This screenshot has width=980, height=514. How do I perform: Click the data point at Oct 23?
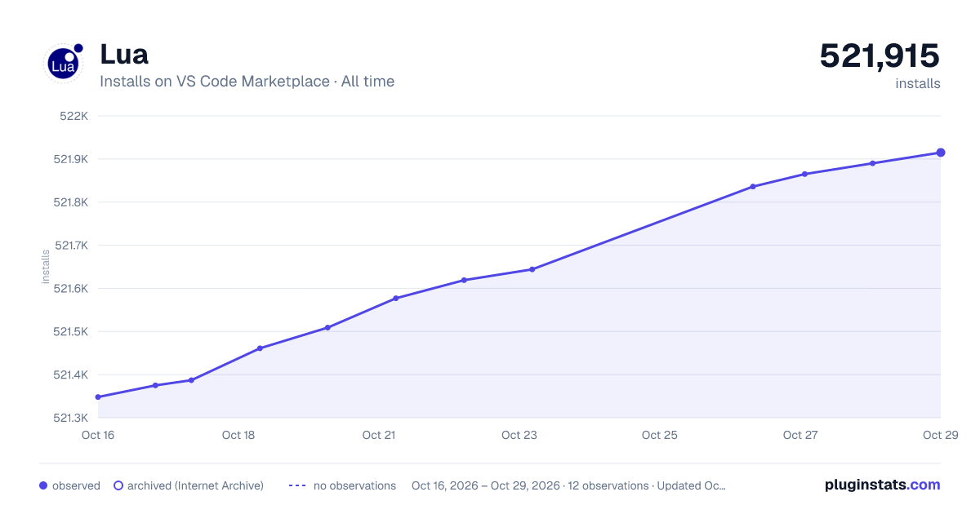click(532, 269)
